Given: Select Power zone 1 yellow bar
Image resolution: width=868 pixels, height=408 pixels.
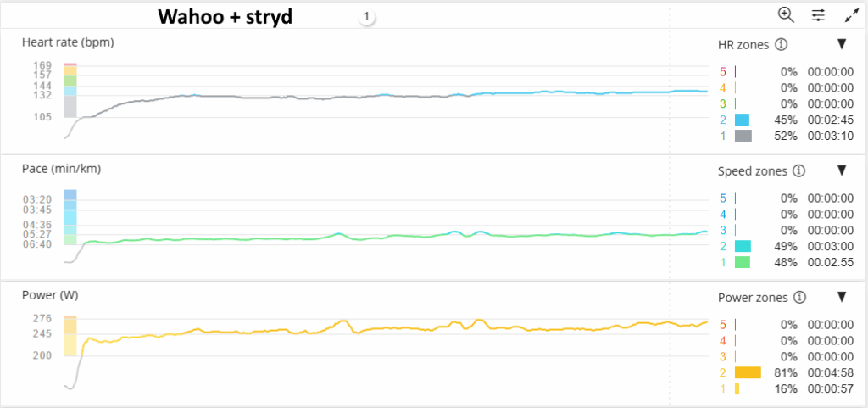Looking at the screenshot, I should pos(737,388).
